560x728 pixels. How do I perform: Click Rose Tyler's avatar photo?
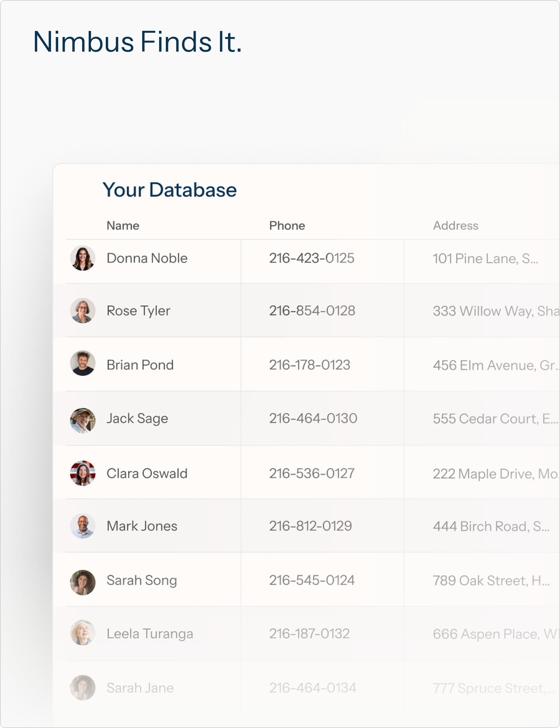point(83,311)
